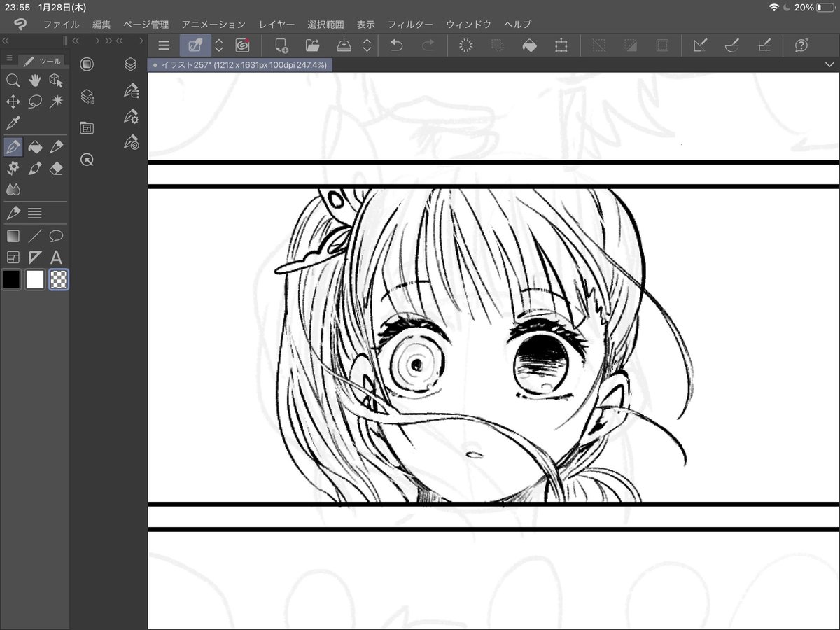
Task: Open the 選択範囲 menu
Action: [325, 24]
